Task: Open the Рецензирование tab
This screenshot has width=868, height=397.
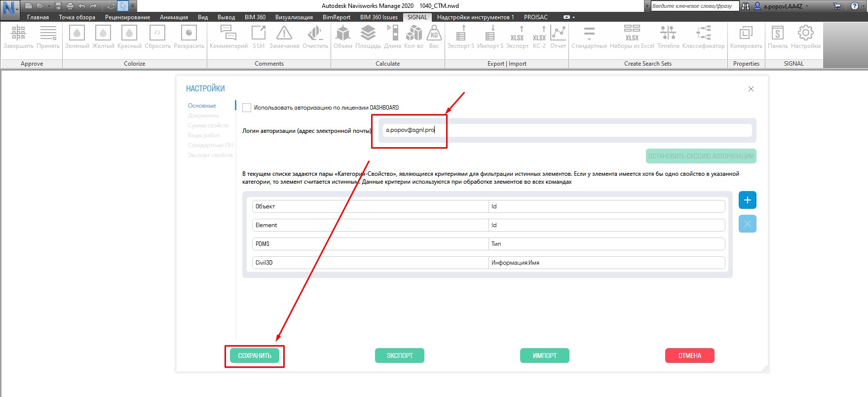Action: click(x=127, y=17)
